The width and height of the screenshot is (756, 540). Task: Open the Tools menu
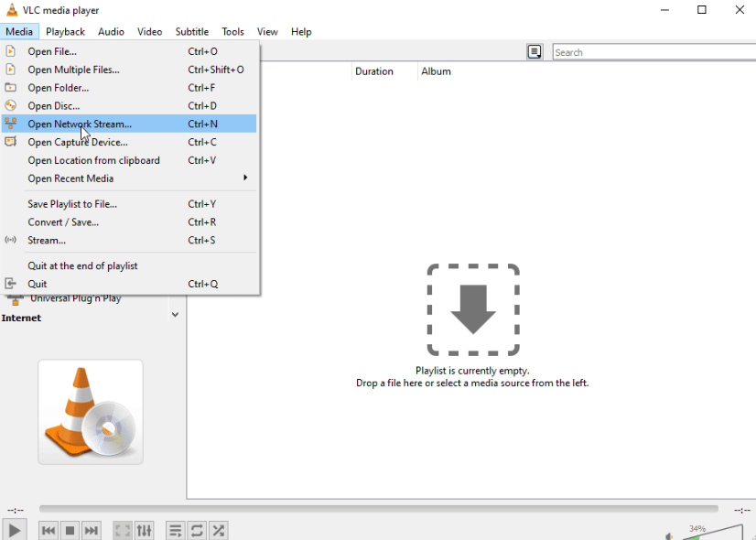click(x=232, y=32)
